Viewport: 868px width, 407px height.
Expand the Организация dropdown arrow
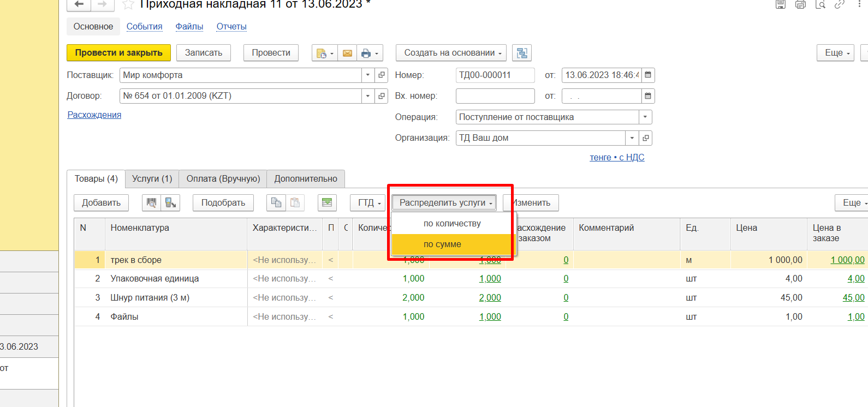tap(632, 138)
